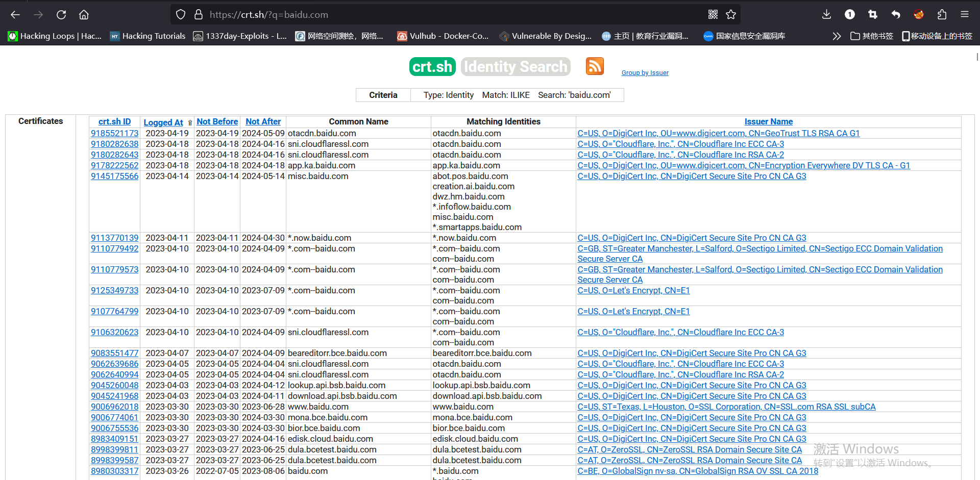Click the Identity Search logo button

point(516,67)
